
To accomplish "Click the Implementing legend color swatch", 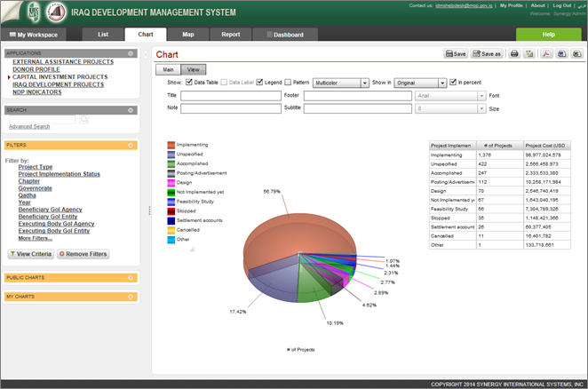I will tap(171, 145).
